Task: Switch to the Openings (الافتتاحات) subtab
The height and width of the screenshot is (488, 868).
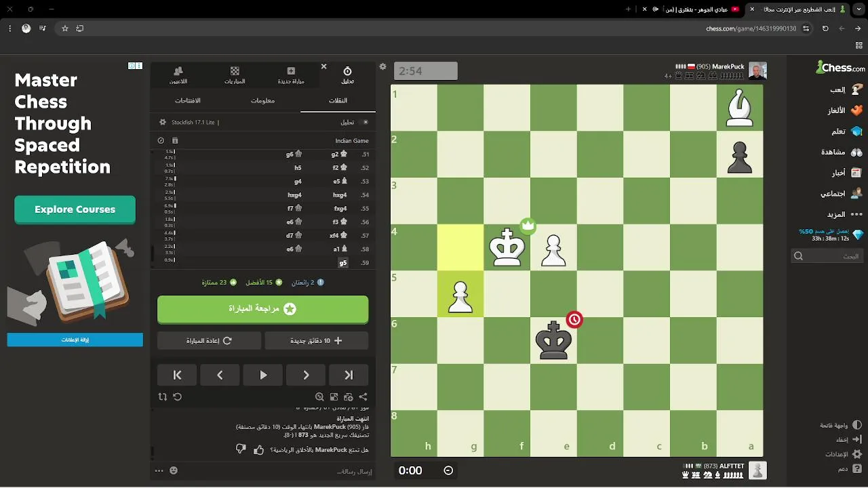Action: [188, 100]
